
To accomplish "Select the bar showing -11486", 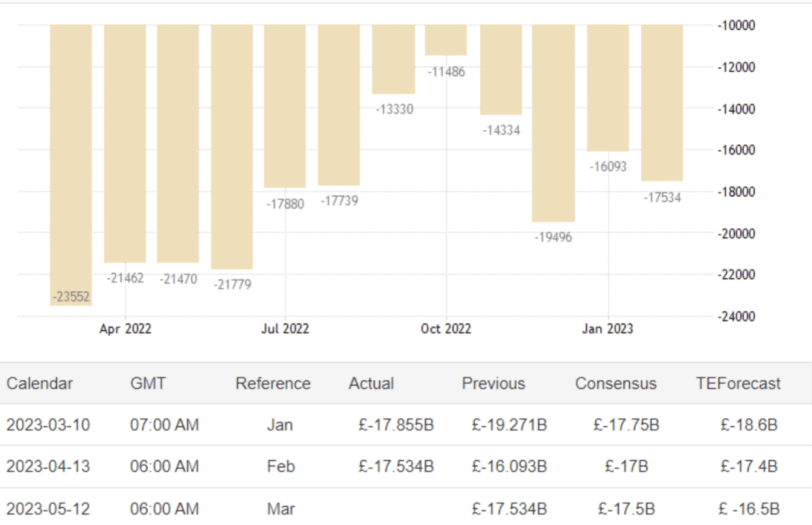I will click(446, 40).
